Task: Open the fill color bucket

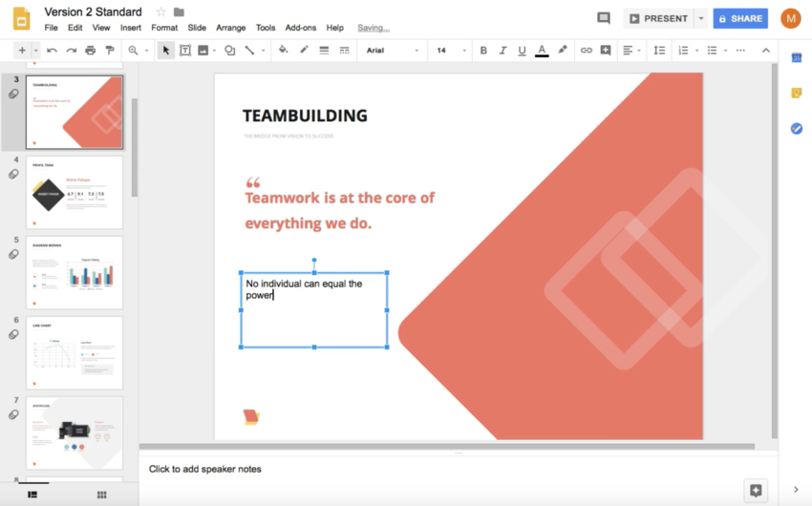Action: pyautogui.click(x=283, y=50)
